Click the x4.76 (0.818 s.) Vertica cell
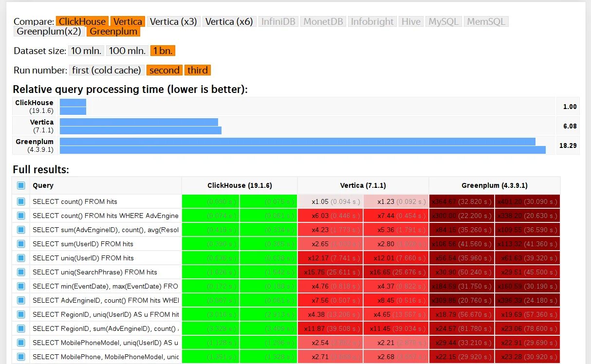Screen dimensions: 591x364 click(x=331, y=286)
